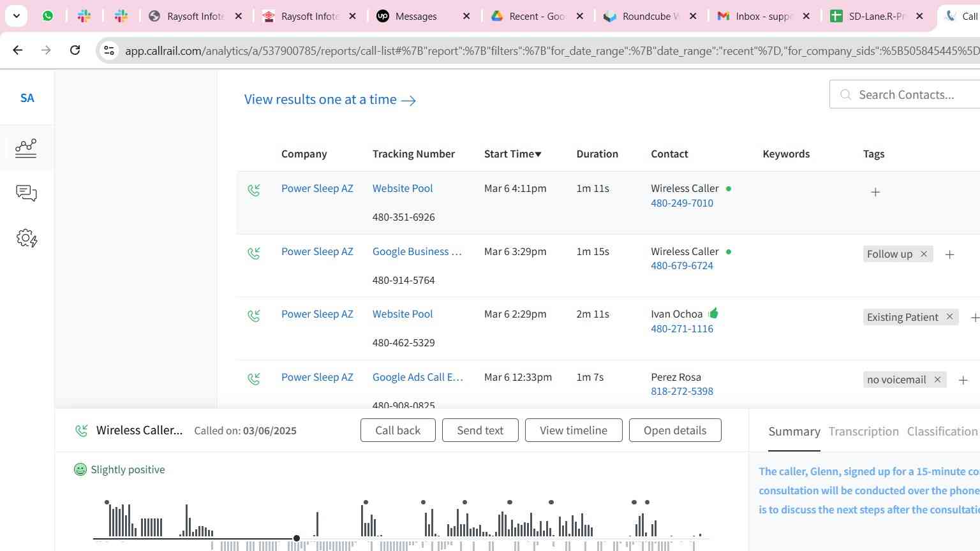Click the Slightly positive sentiment smiley
The height and width of the screenshot is (551, 980).
[80, 469]
